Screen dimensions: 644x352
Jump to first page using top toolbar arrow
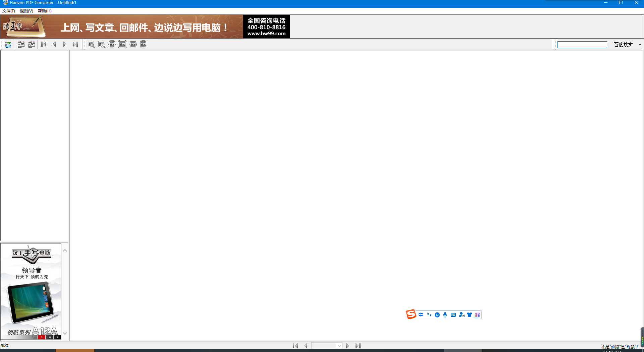pyautogui.click(x=44, y=44)
